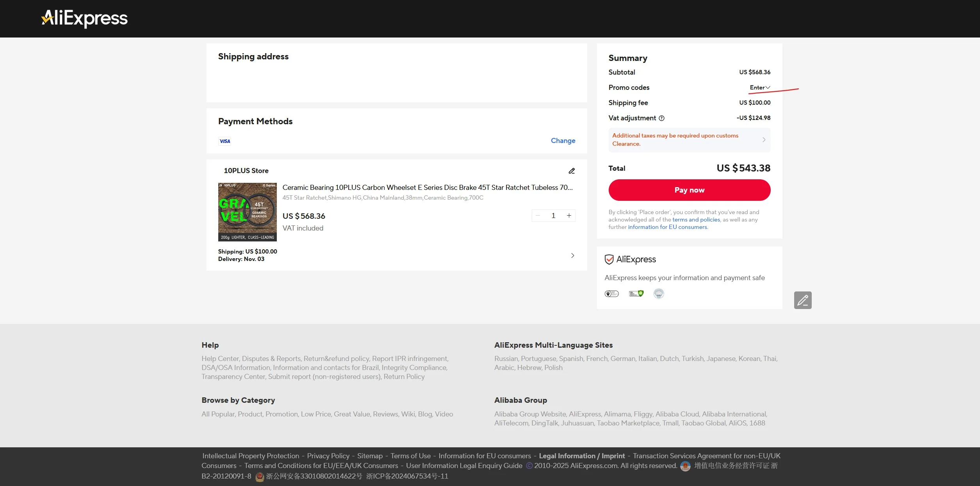This screenshot has width=980, height=486.
Task: Open Legal Information / Imprint link
Action: coord(582,456)
